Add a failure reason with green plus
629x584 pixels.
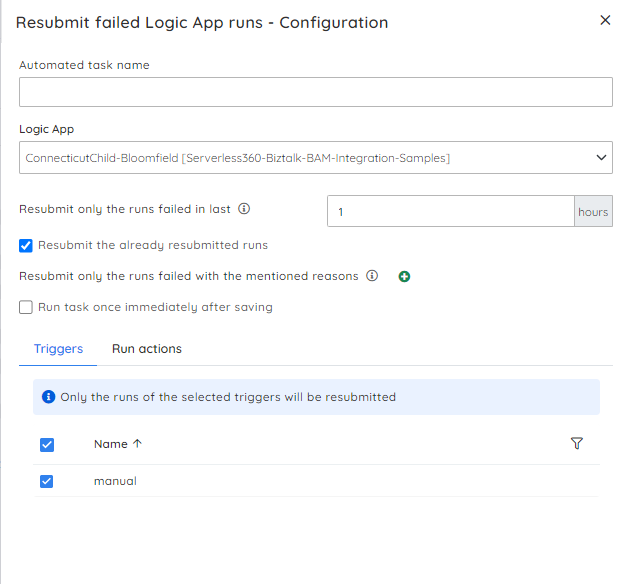(x=404, y=276)
